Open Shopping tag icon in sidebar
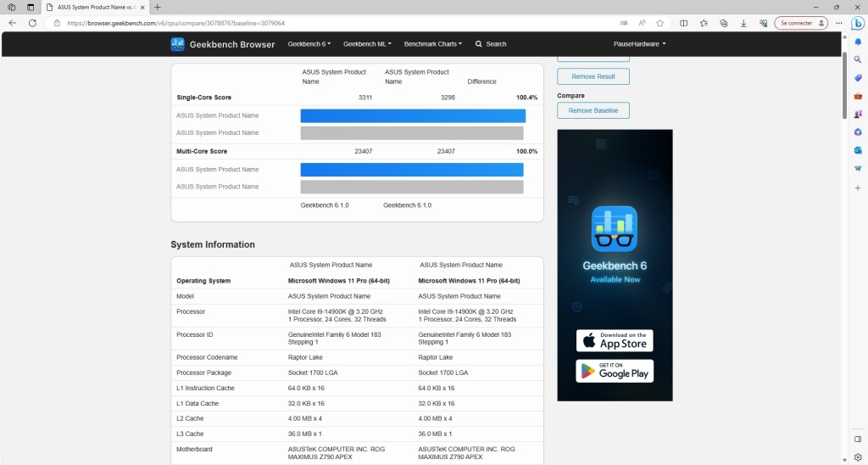Screen dimensions: 868x465 858,77
